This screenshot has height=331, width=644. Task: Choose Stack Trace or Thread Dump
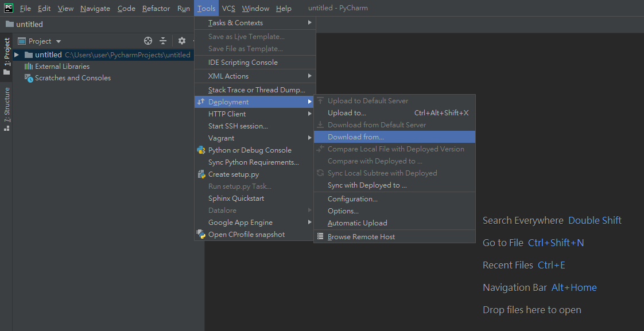point(255,90)
